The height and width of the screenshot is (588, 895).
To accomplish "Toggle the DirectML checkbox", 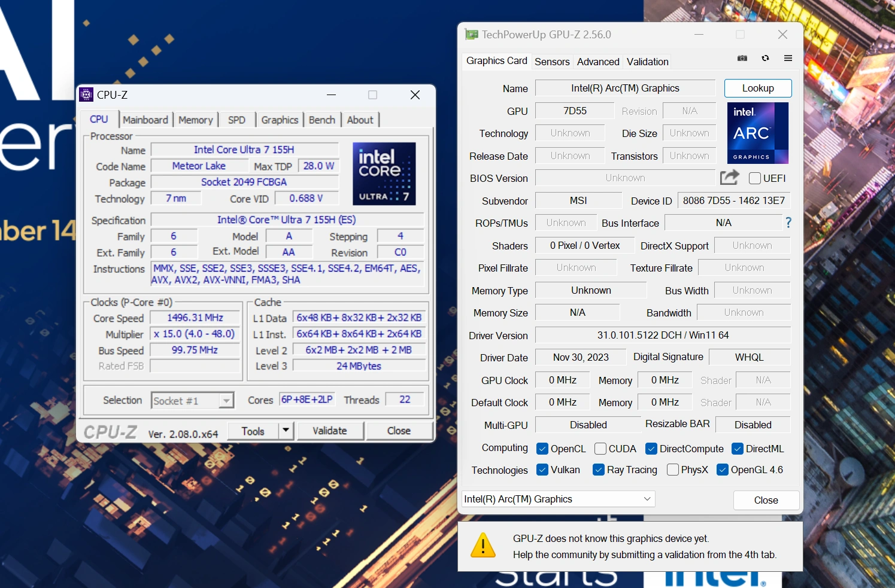I will click(738, 449).
